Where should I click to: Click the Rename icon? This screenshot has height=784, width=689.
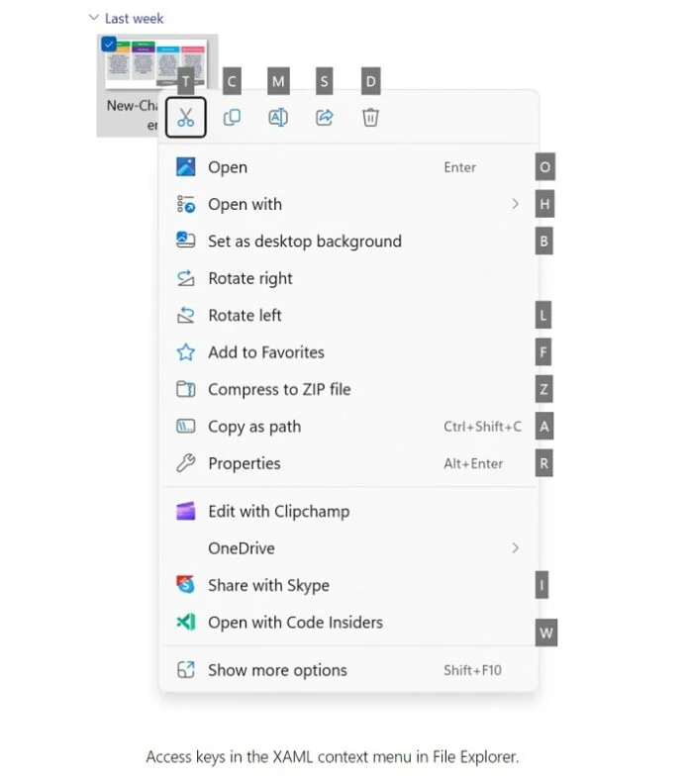[x=278, y=118]
